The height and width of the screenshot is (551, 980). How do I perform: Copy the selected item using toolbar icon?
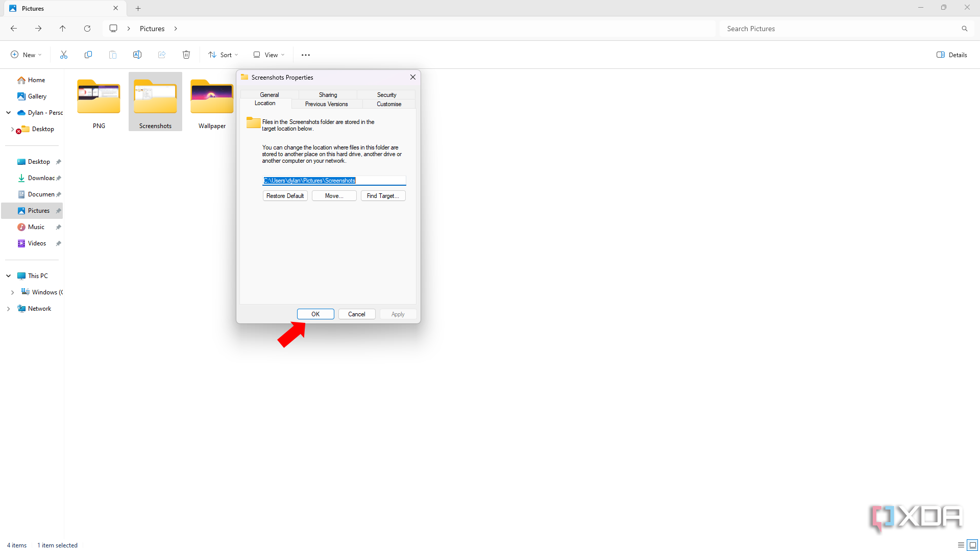[x=88, y=55]
